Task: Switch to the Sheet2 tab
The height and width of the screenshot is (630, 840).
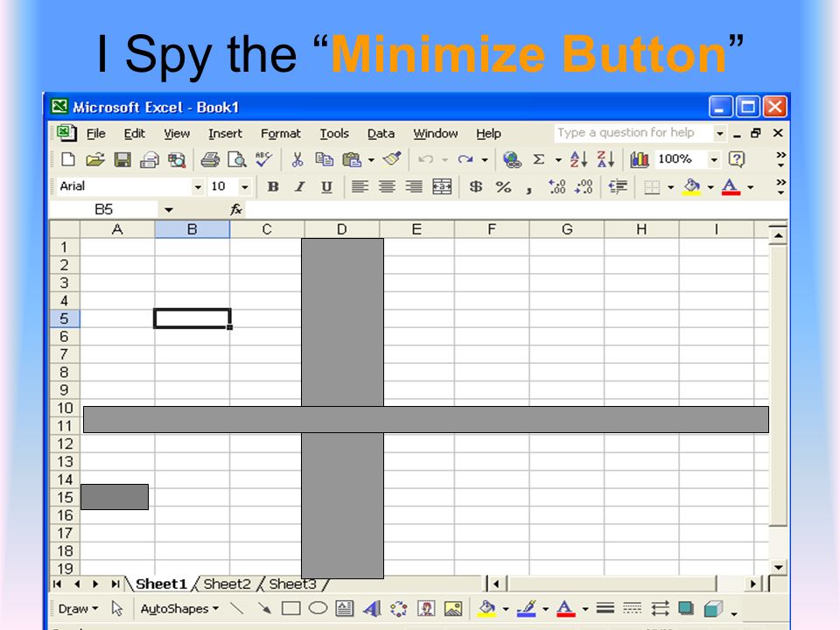Action: click(x=227, y=584)
